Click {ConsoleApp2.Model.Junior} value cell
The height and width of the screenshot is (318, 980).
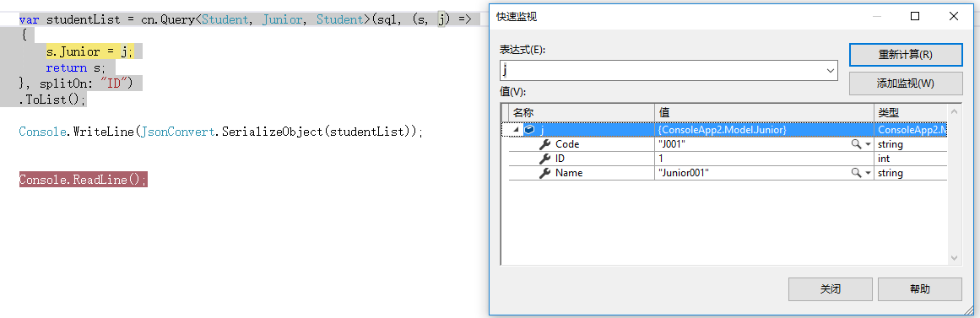point(764,130)
